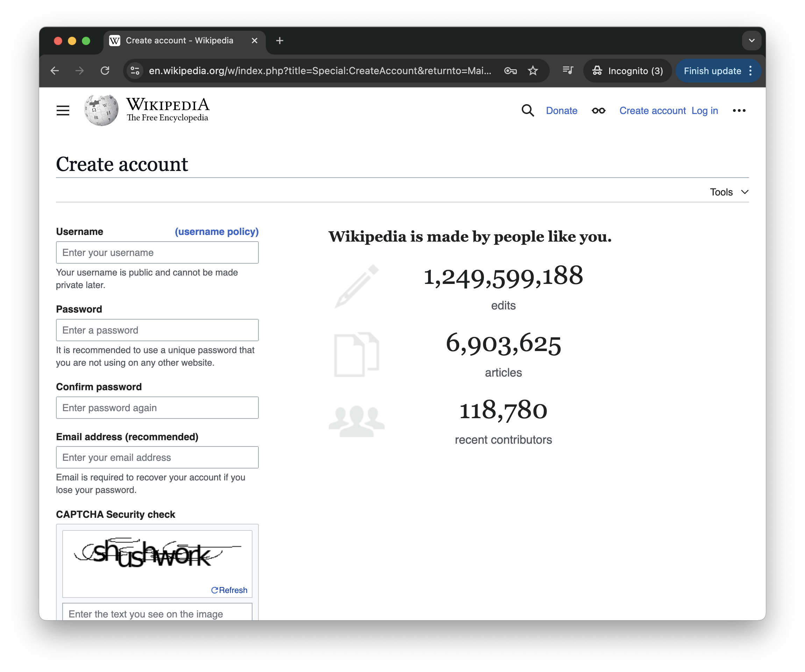Click the recent contributors count 118,780
Image resolution: width=805 pixels, height=672 pixels.
click(x=503, y=410)
